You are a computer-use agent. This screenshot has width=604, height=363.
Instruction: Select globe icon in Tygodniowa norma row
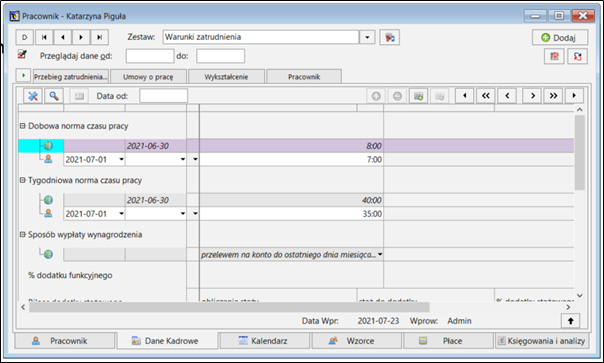click(x=48, y=200)
